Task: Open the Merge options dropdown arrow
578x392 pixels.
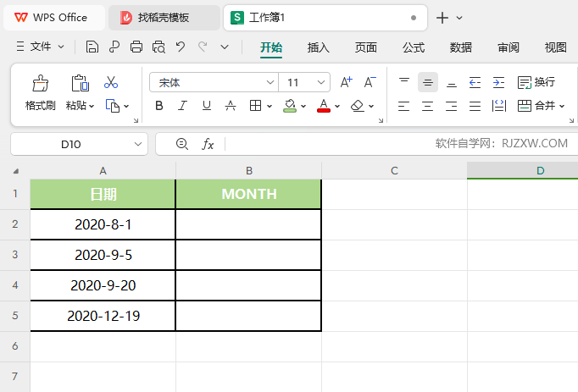Action: 562,107
